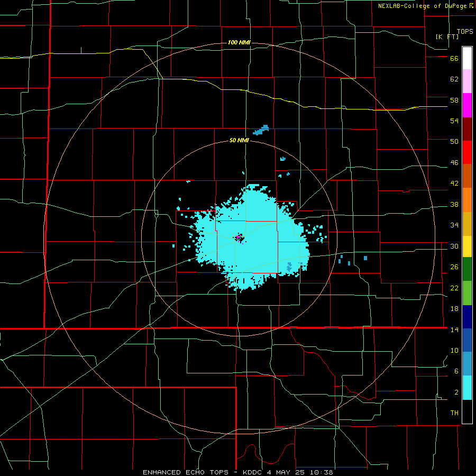Click the navy swatch between 14 and 18
Screen dimensions: 476x476
click(467, 317)
